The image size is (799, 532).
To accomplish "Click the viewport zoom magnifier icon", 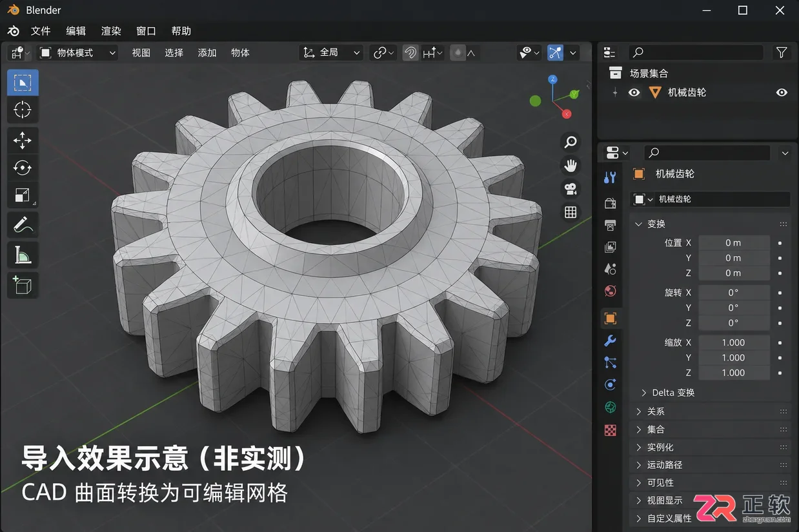I will [571, 142].
